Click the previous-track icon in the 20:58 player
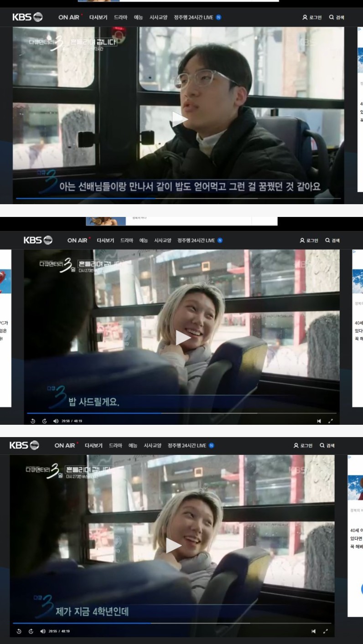This screenshot has width=363, height=644. tap(319, 421)
